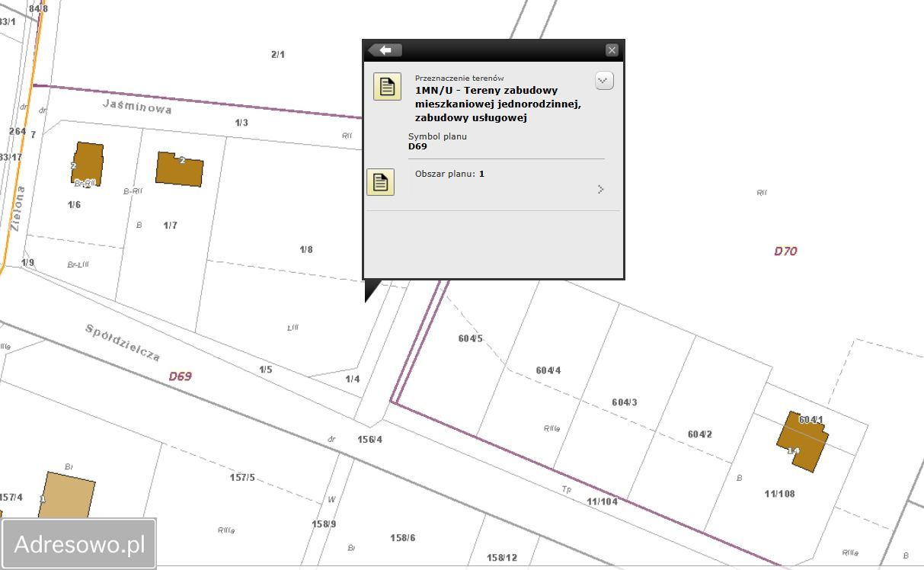Select the 1MN/U Tereny zabudowy heading
This screenshot has width=924, height=570.
click(x=497, y=104)
